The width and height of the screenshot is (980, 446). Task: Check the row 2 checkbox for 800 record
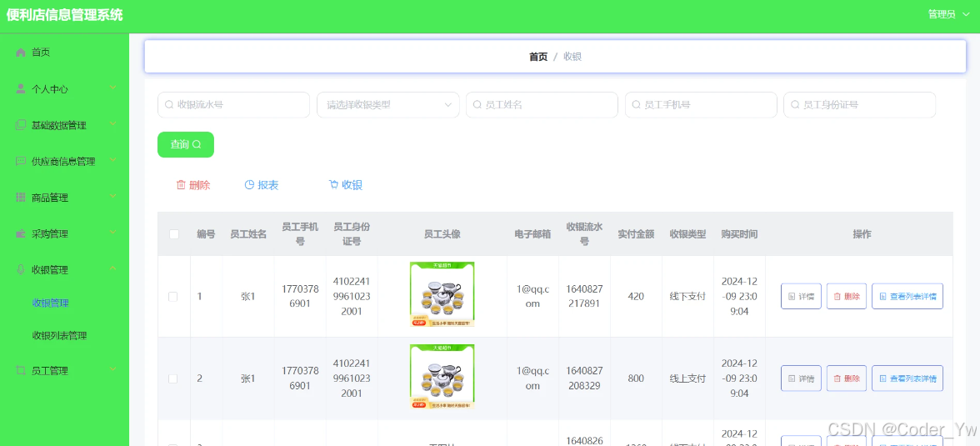click(x=173, y=378)
